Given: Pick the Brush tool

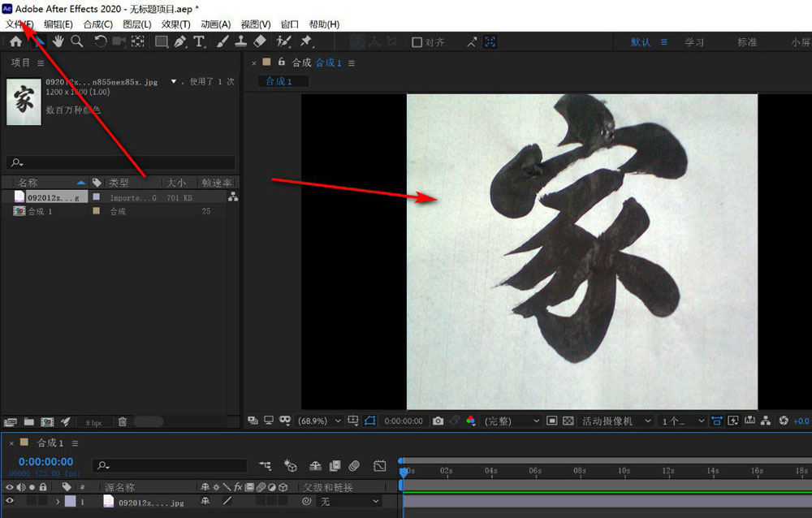Looking at the screenshot, I should (x=221, y=41).
